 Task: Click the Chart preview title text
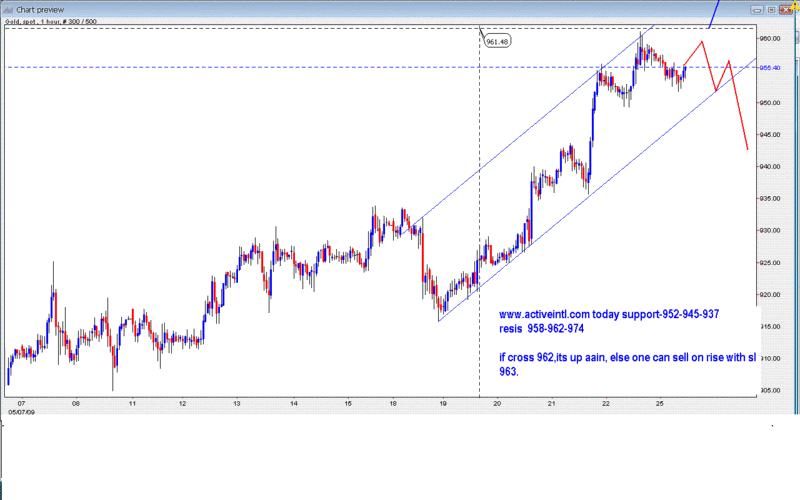point(40,10)
